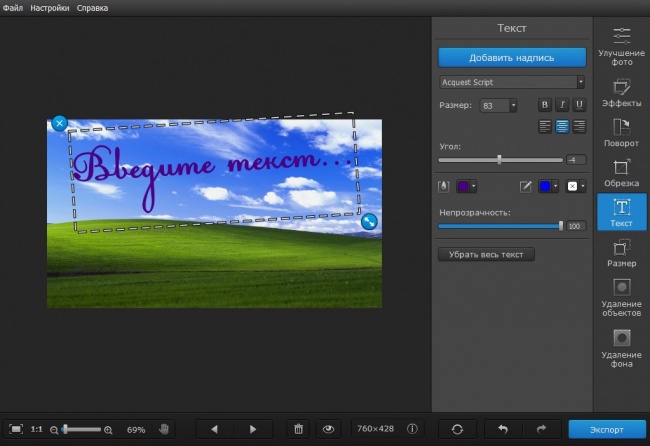
Task: Click the text fill color drop icon
Action: click(444, 186)
